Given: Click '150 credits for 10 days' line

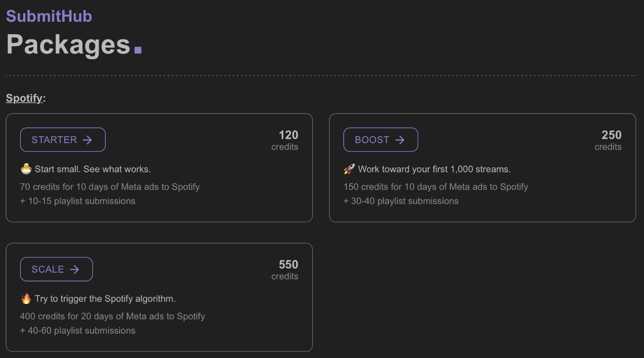Looking at the screenshot, I should pyautogui.click(x=436, y=187).
